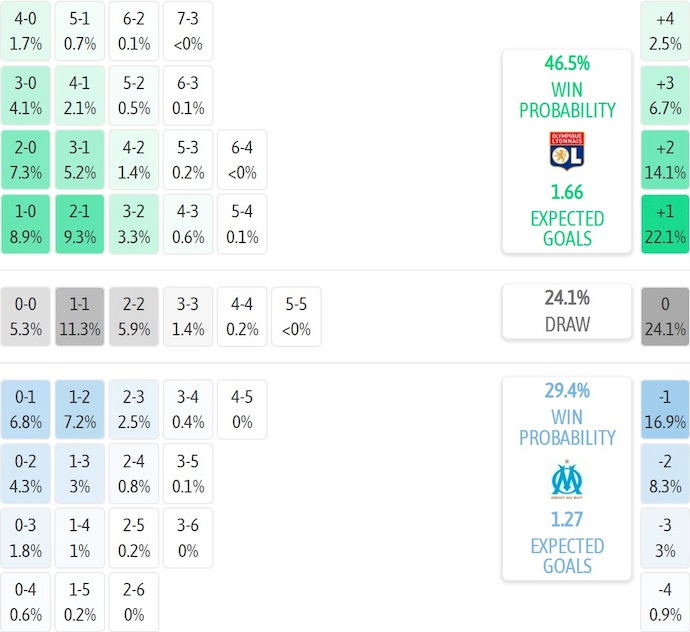The image size is (690, 632).
Task: Click the 0 margin draw box
Action: click(x=665, y=316)
